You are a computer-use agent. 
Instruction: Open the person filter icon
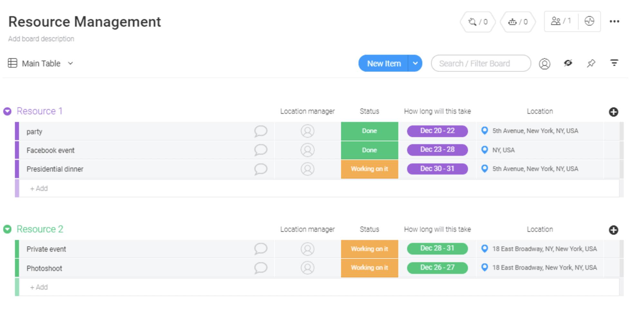544,63
